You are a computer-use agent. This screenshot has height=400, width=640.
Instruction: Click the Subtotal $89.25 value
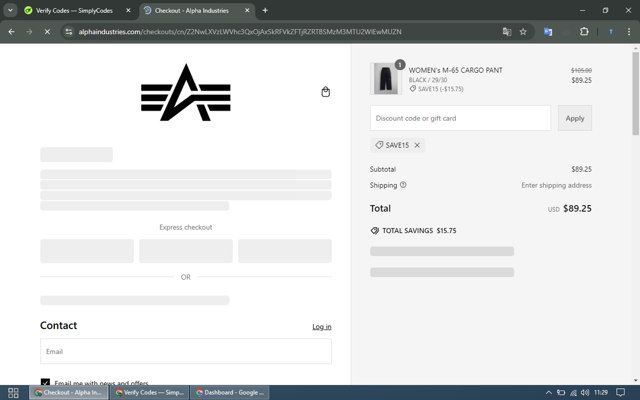coord(582,169)
